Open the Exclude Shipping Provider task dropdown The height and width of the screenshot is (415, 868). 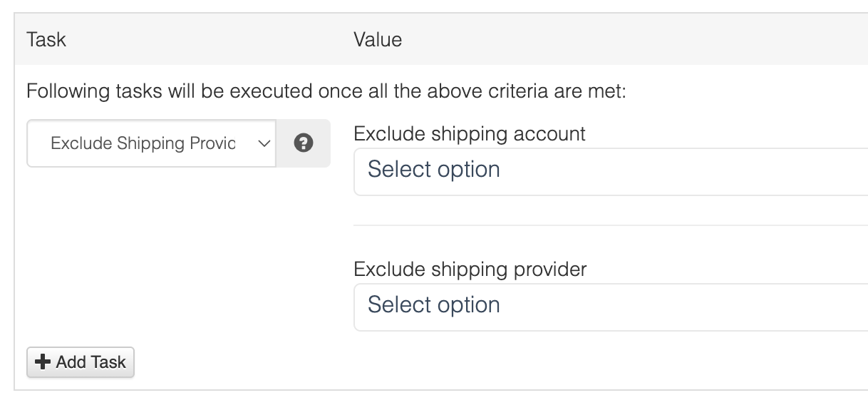tap(151, 143)
